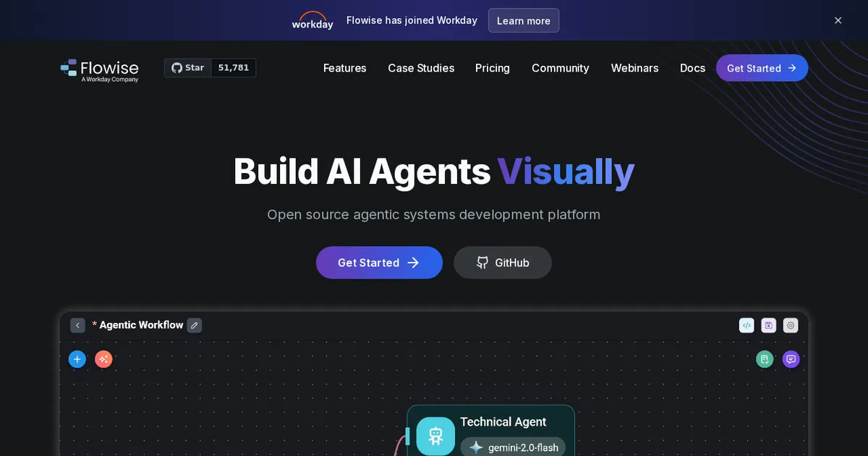The width and height of the screenshot is (868, 456).
Task: Open the workflow settings gear icon
Action: pos(791,326)
